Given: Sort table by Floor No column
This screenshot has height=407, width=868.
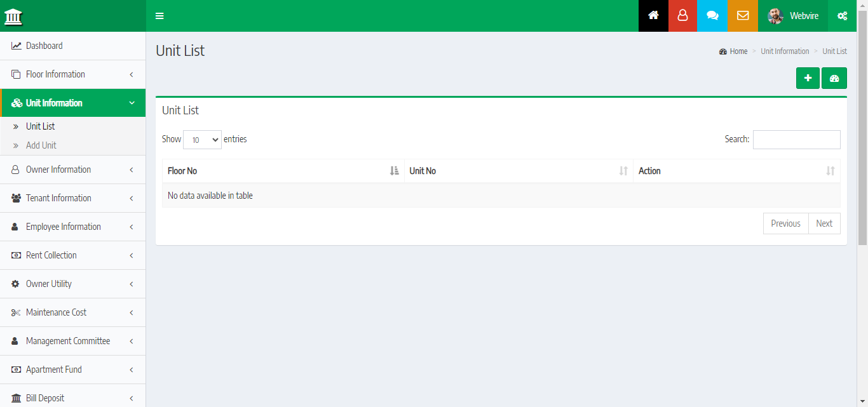Looking at the screenshot, I should click(283, 171).
